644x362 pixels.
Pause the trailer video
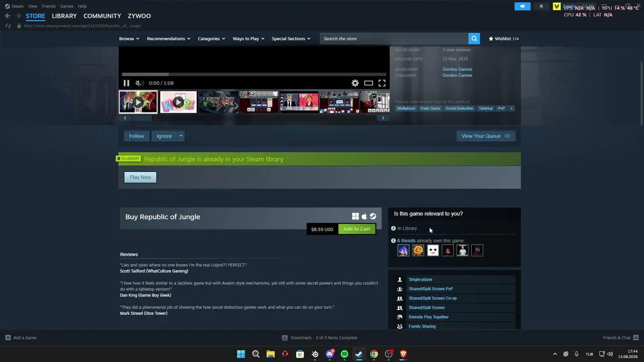[x=126, y=83]
